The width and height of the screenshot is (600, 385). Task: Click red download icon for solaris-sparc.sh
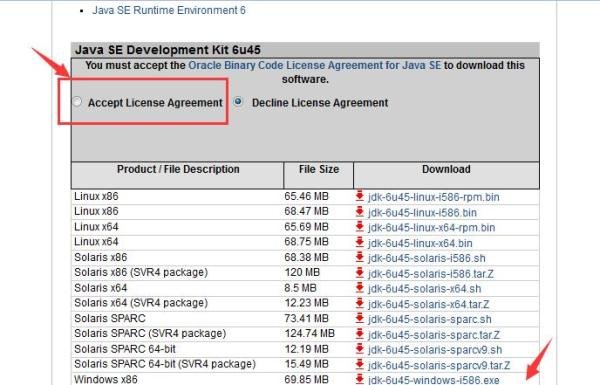[x=359, y=318]
